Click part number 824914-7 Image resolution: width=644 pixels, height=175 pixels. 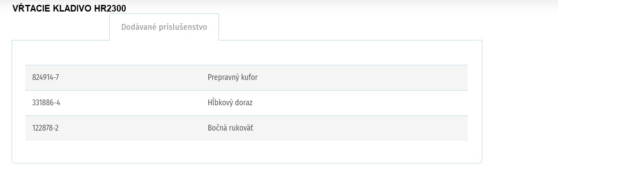click(46, 77)
